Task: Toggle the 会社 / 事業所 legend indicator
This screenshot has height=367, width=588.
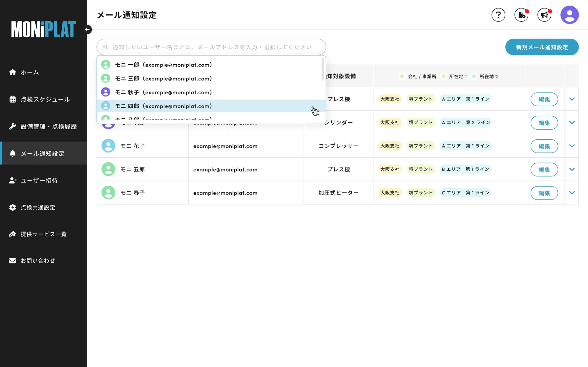Action: (402, 76)
